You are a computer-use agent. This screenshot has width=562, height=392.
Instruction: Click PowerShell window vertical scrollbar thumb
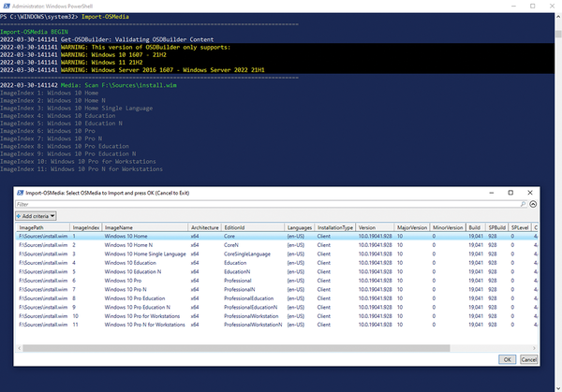(x=558, y=34)
